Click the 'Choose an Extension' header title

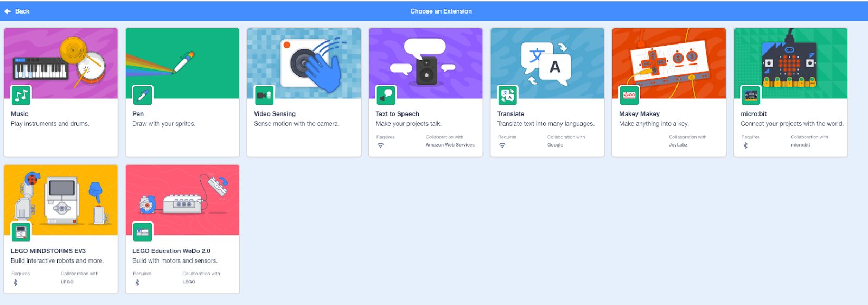coord(441,11)
